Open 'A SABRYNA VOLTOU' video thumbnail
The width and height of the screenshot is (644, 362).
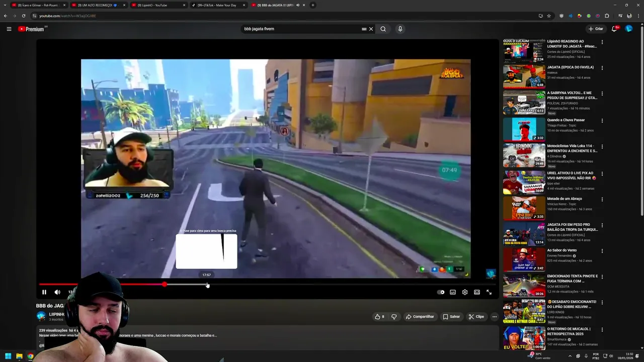click(524, 103)
